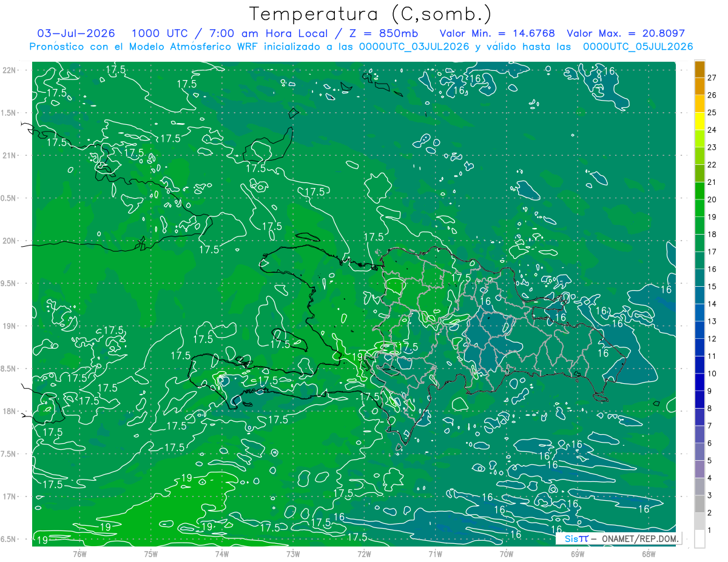The width and height of the screenshot is (728, 562).
Task: Click the longitude label 75W
Action: coord(150,554)
